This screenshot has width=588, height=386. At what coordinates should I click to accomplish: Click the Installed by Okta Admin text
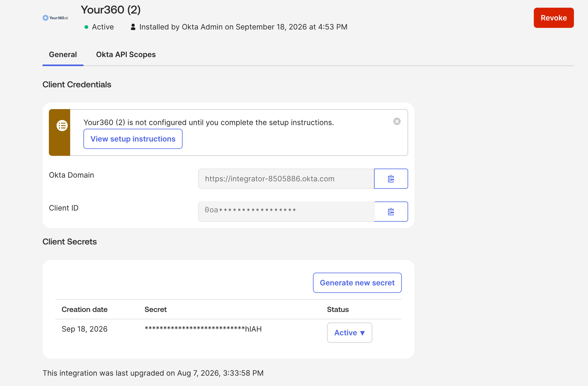243,27
